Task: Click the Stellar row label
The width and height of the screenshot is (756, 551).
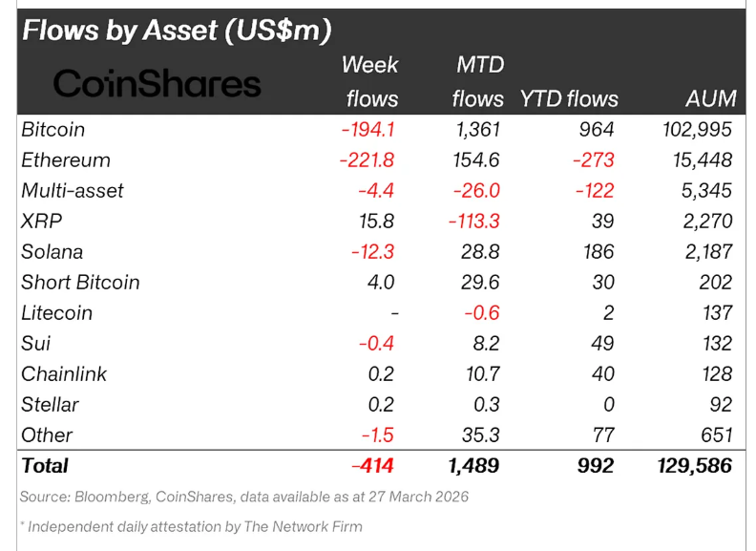Action: click(50, 405)
